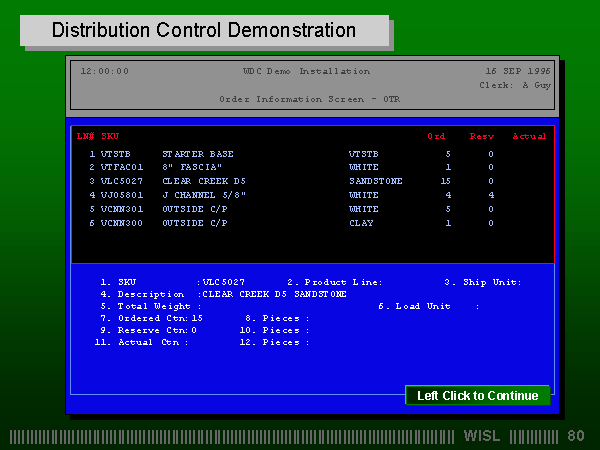Click the Left Click to Continue button
600x450 pixels.
click(x=477, y=395)
